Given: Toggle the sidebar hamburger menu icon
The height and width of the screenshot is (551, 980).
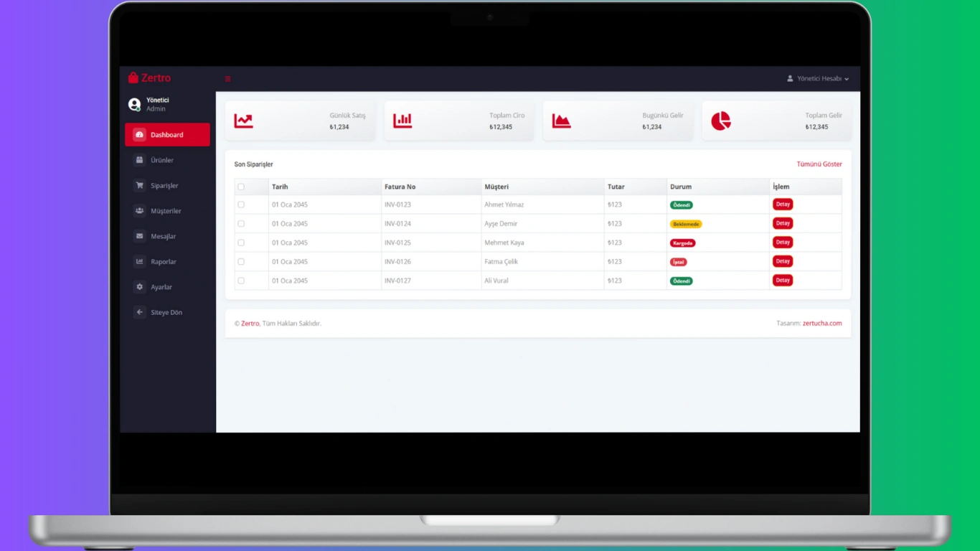Looking at the screenshot, I should click(x=228, y=79).
